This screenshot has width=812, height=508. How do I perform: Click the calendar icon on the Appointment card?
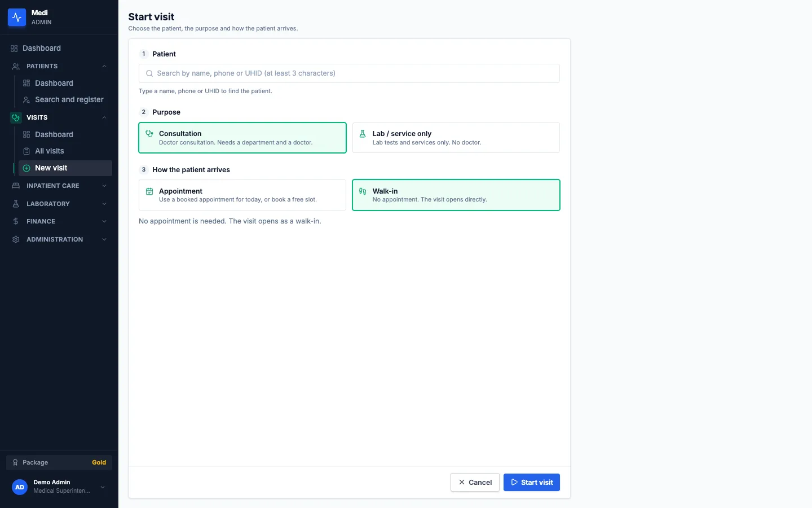tap(149, 191)
